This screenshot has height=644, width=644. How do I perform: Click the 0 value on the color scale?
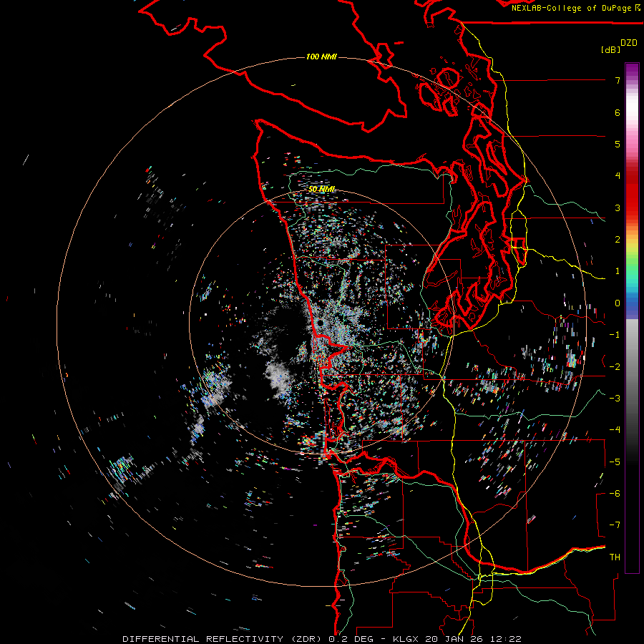(618, 303)
